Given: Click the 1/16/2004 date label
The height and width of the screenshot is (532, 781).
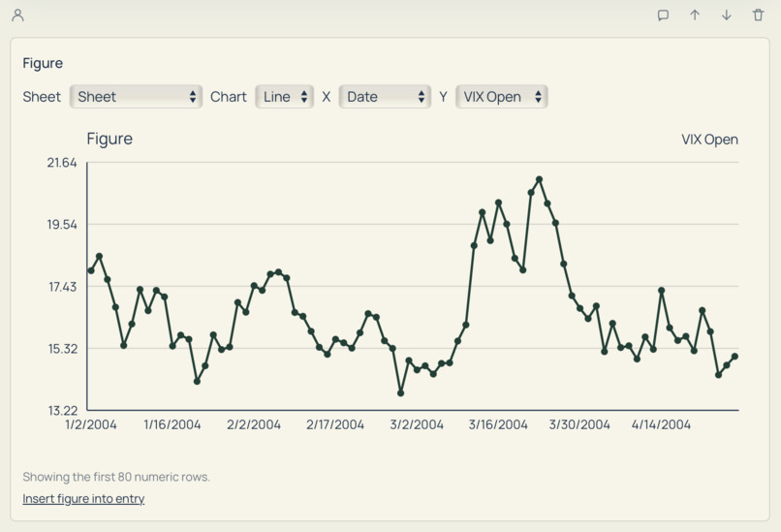Looking at the screenshot, I should click(x=172, y=424).
